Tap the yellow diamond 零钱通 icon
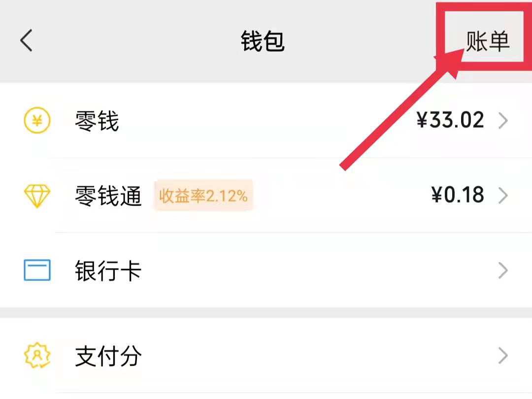 (37, 196)
